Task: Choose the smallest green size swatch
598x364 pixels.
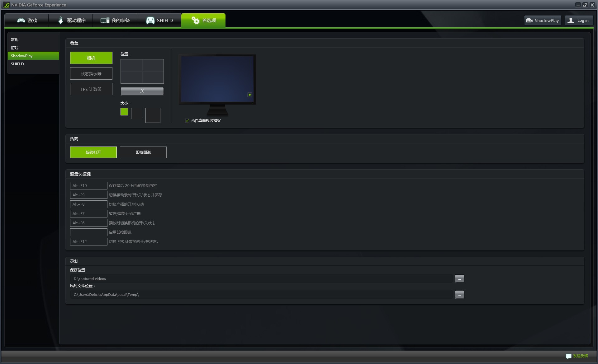Action: [x=124, y=112]
